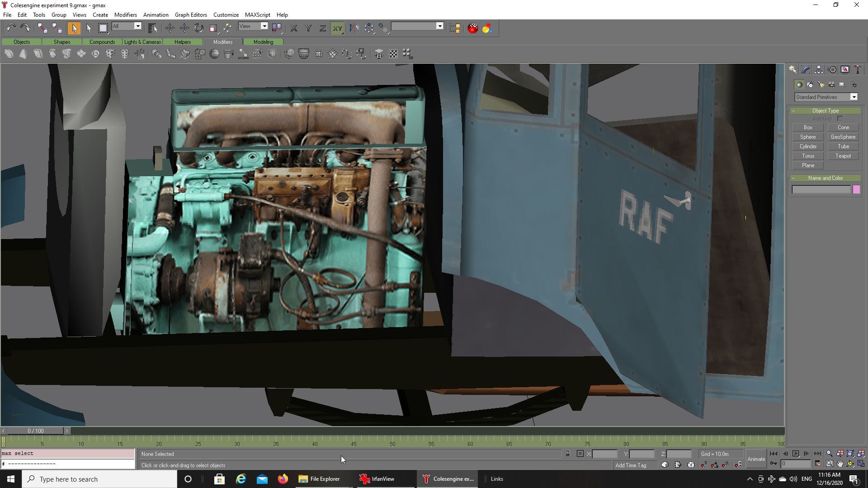Click the Zoom magnifier viewport icon

pos(829,454)
